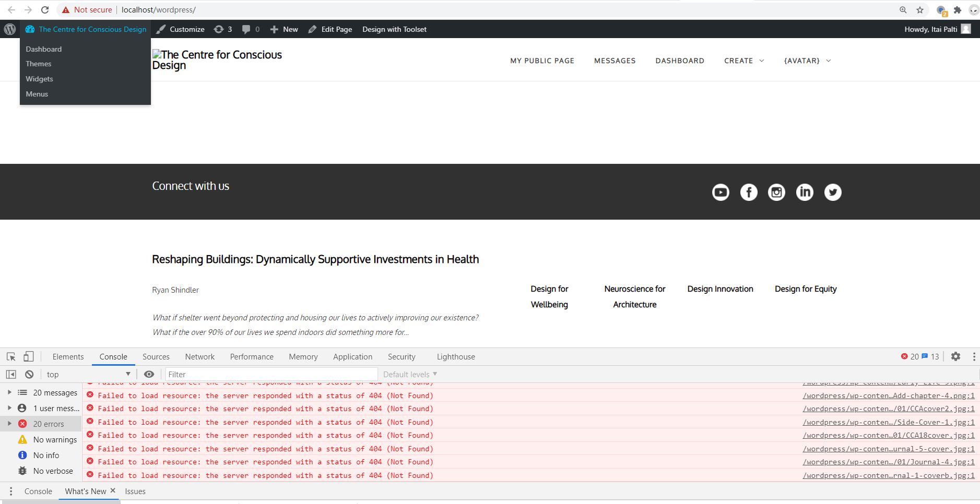Close the What's New drawer tab

[113, 491]
